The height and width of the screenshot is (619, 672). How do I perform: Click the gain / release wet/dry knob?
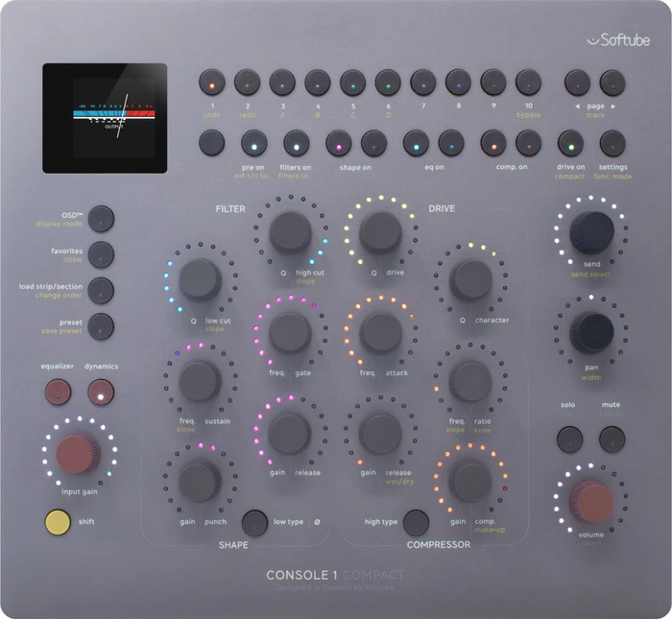pos(380,433)
